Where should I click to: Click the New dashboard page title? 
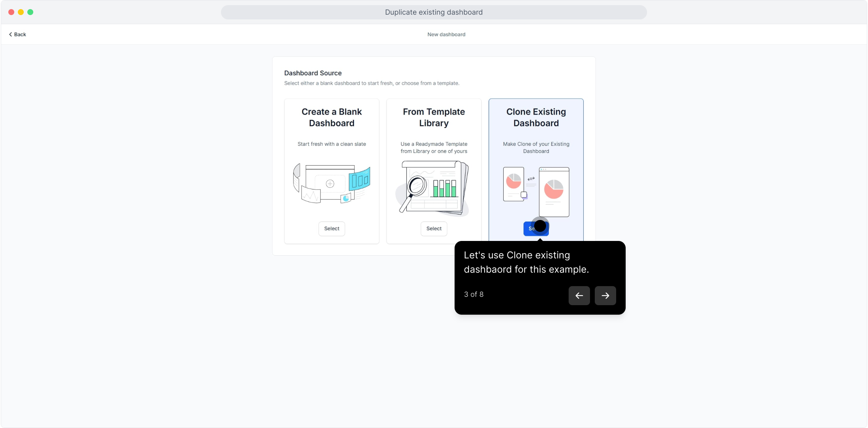(446, 34)
